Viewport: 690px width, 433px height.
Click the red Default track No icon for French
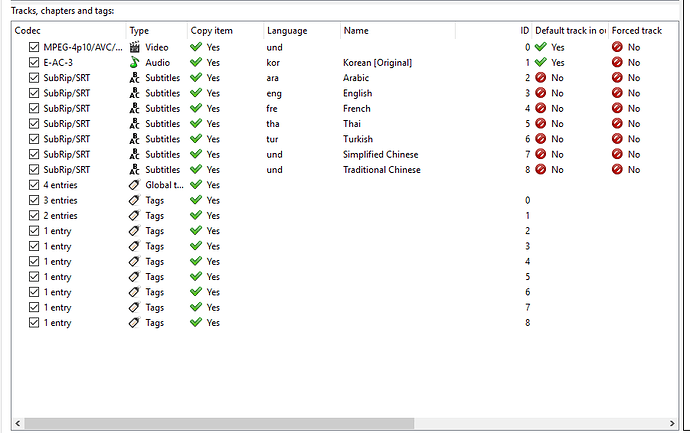point(541,108)
